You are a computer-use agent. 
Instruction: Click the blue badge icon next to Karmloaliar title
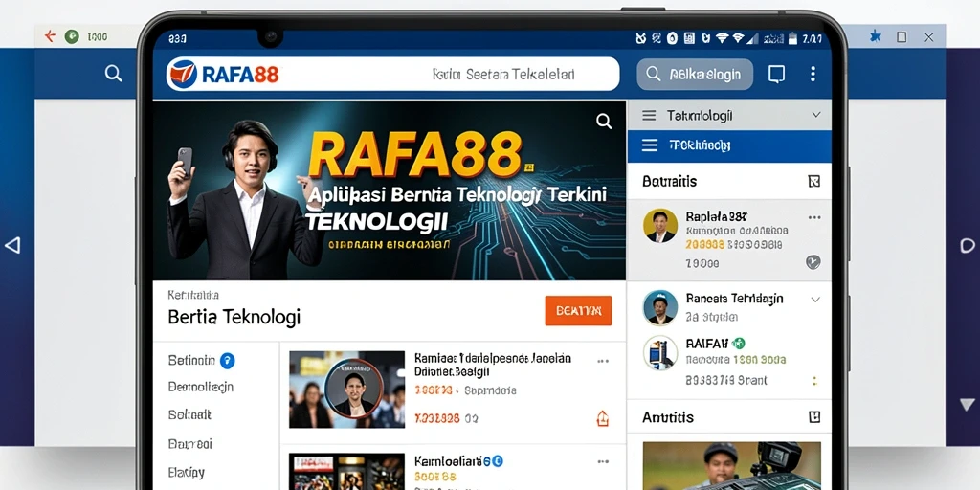coord(497,461)
